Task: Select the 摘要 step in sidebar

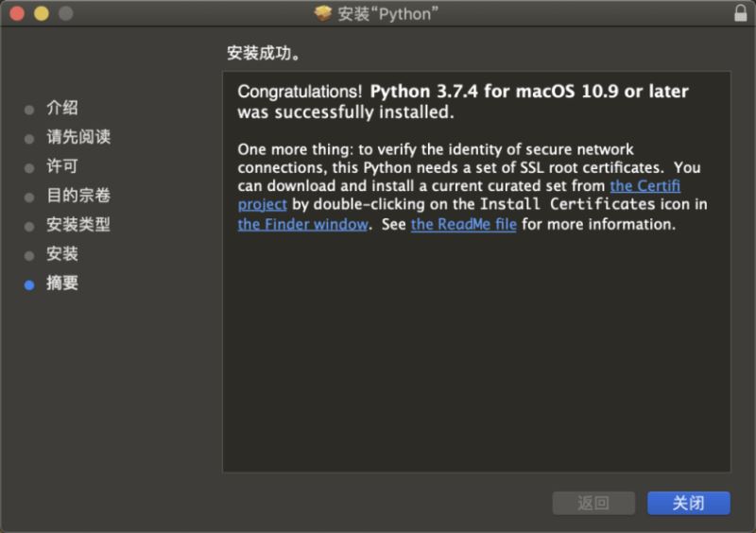Action: point(62,284)
